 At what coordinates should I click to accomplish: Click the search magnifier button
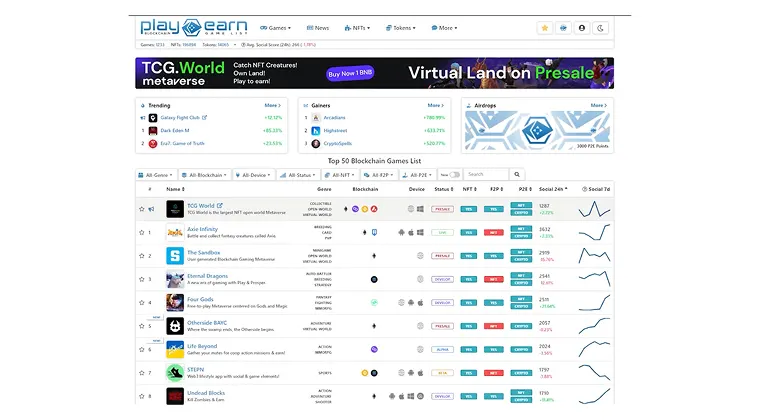click(x=517, y=174)
